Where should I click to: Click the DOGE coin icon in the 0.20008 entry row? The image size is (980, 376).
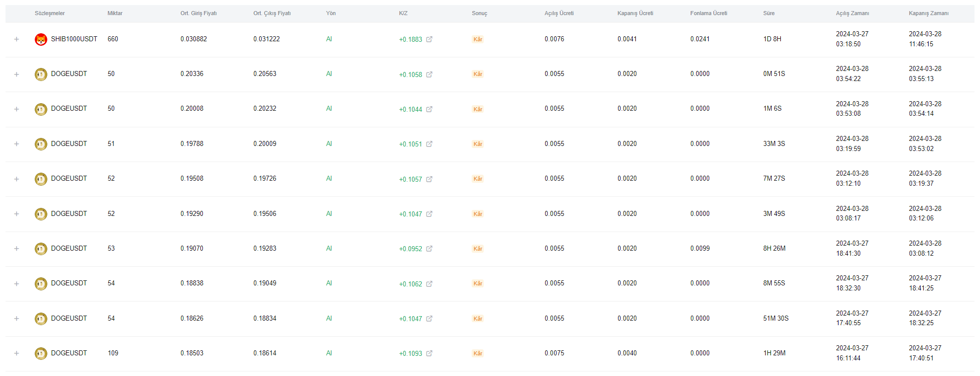point(41,109)
